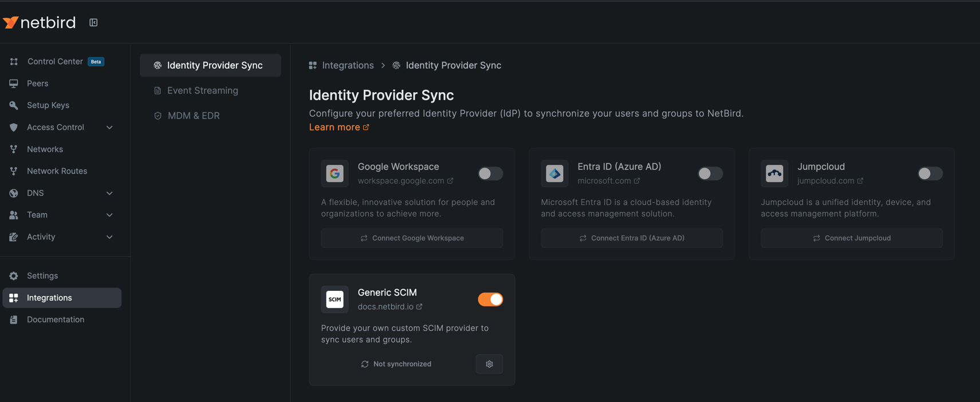Open the docs.netbird.io link
The image size is (980, 402).
390,307
